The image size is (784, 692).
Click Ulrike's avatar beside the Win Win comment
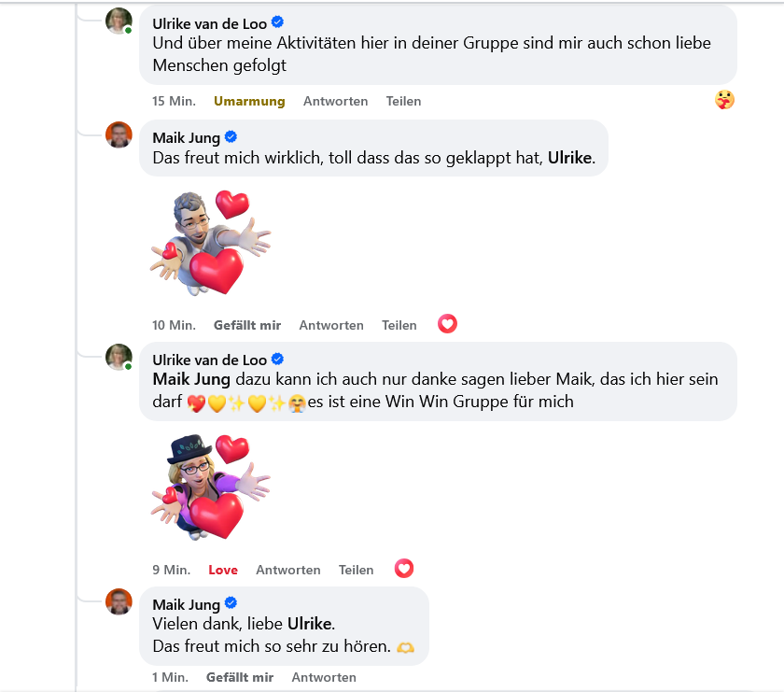(119, 357)
